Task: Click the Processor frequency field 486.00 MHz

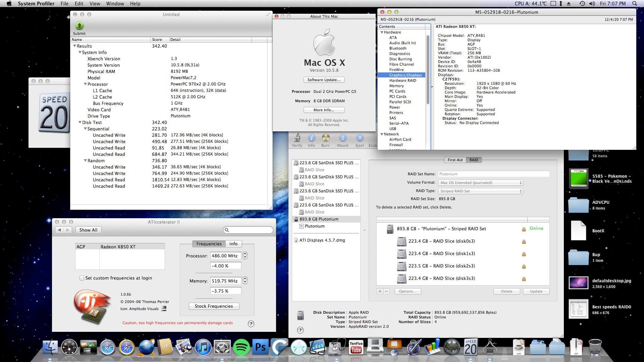Action: pos(225,256)
